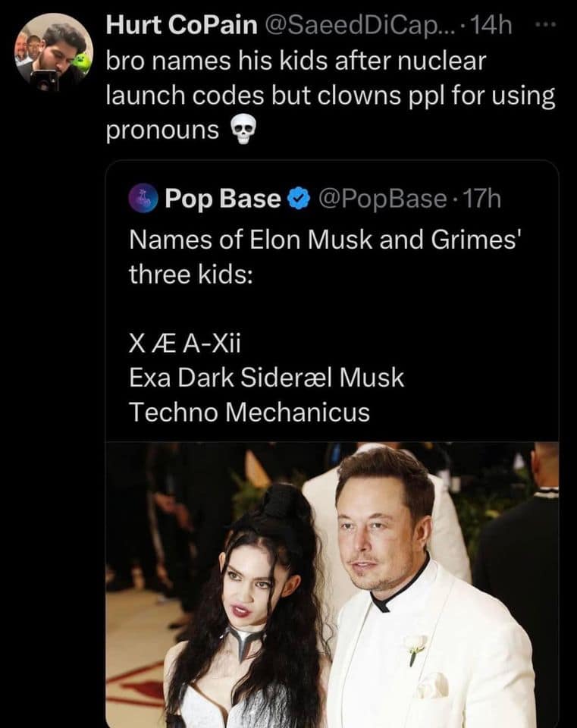Screen dimensions: 577x728
Task: Click the skull emoji in the tweet
Action: pos(241,132)
